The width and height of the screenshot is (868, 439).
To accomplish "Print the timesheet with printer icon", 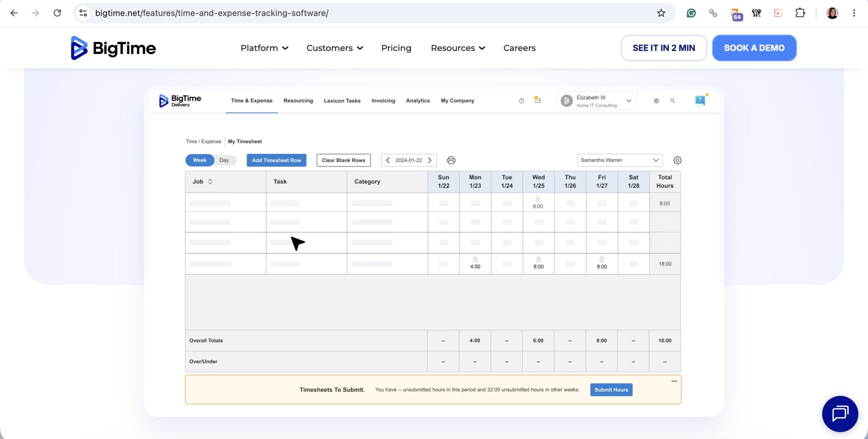I will (x=451, y=160).
